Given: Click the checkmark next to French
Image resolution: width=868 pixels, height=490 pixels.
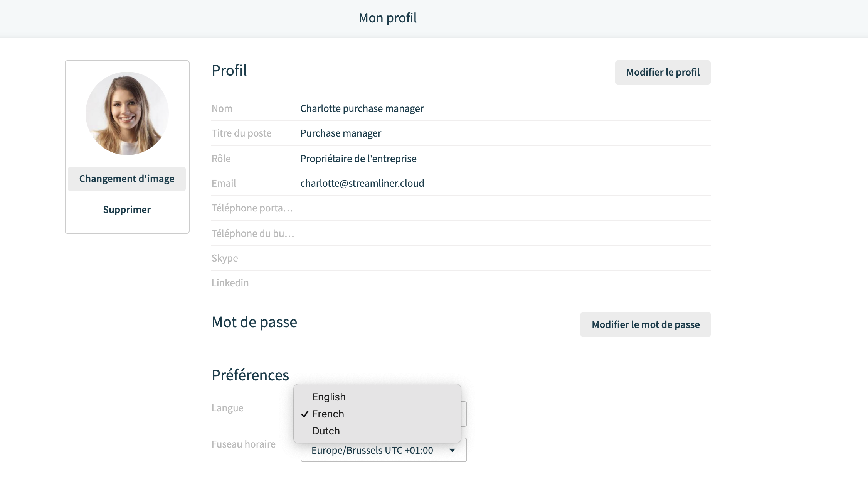Looking at the screenshot, I should [x=305, y=414].
